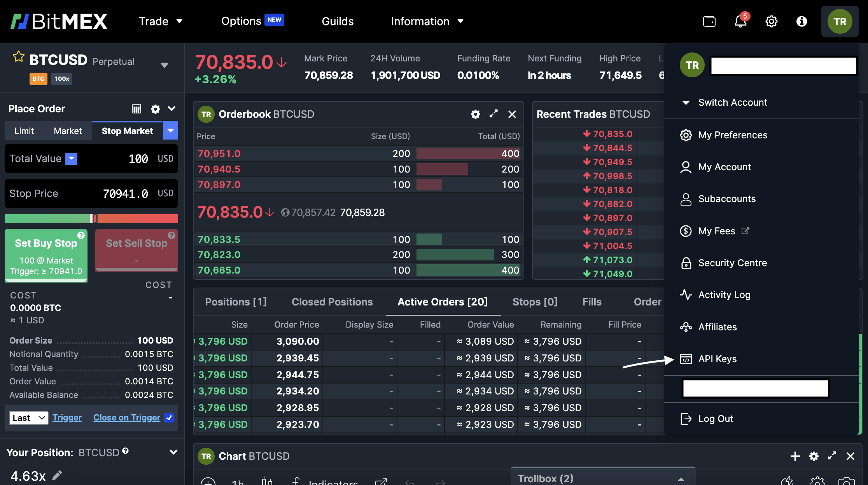Select the Limit order tab
This screenshot has height=485, width=868.
(x=24, y=131)
